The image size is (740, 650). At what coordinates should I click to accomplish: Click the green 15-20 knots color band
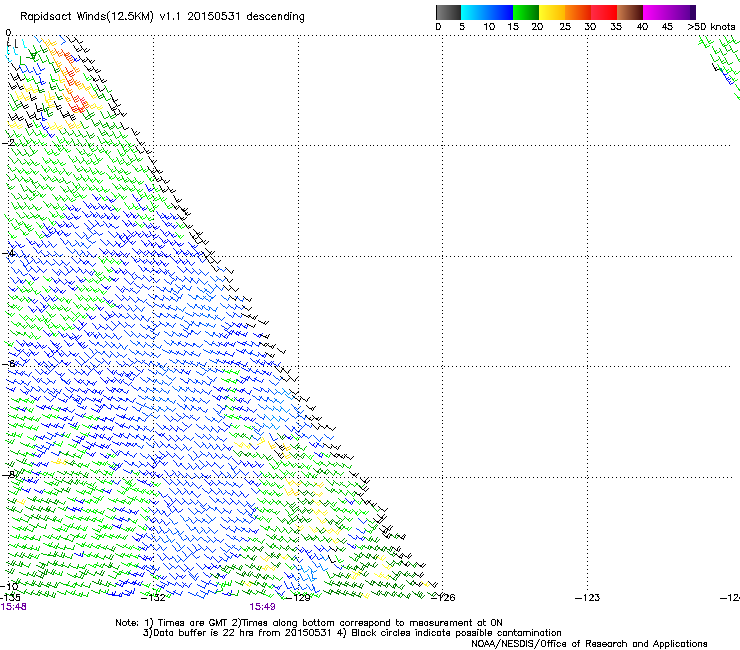(x=526, y=12)
